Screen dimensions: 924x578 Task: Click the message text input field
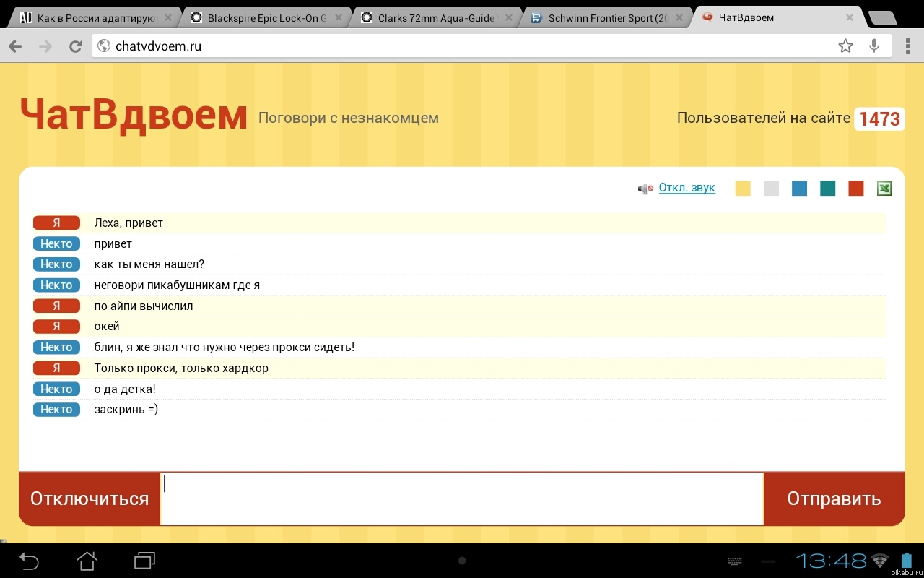tap(462, 499)
